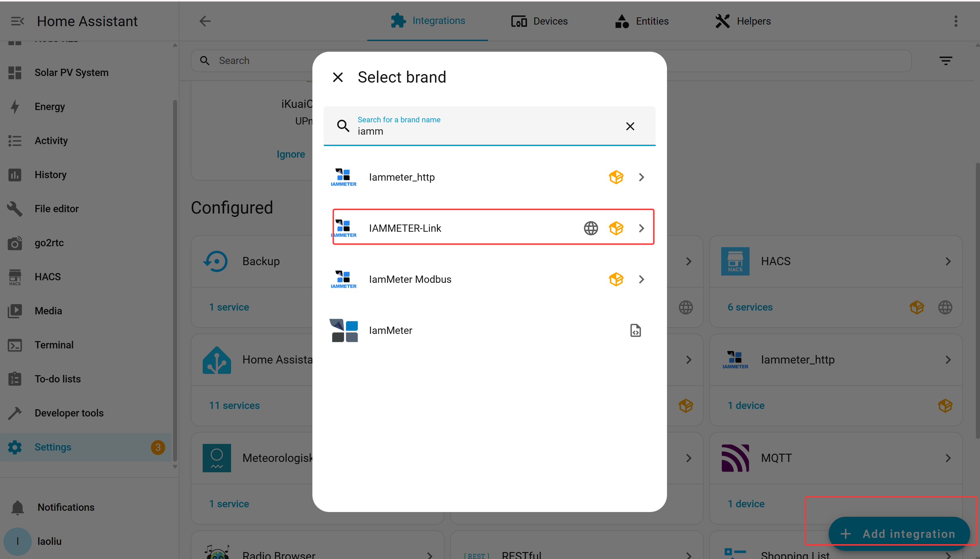Open Settings in the sidebar
The height and width of the screenshot is (559, 980).
pos(85,447)
